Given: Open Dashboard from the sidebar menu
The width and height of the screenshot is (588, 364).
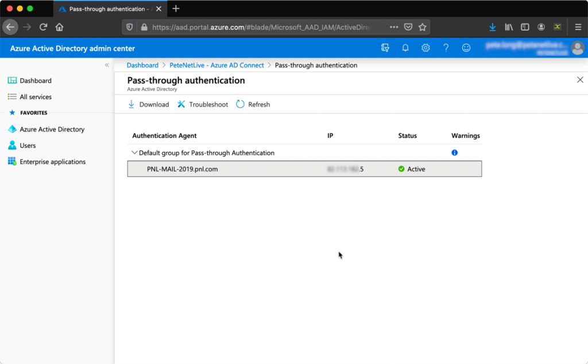Looking at the screenshot, I should (33, 80).
